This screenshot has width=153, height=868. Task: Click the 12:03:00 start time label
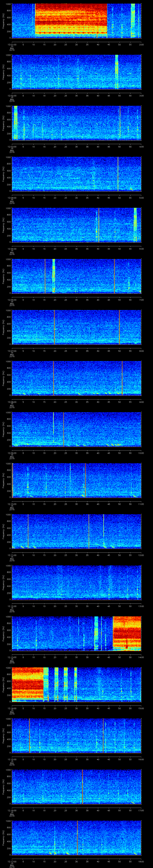tap(12, 147)
